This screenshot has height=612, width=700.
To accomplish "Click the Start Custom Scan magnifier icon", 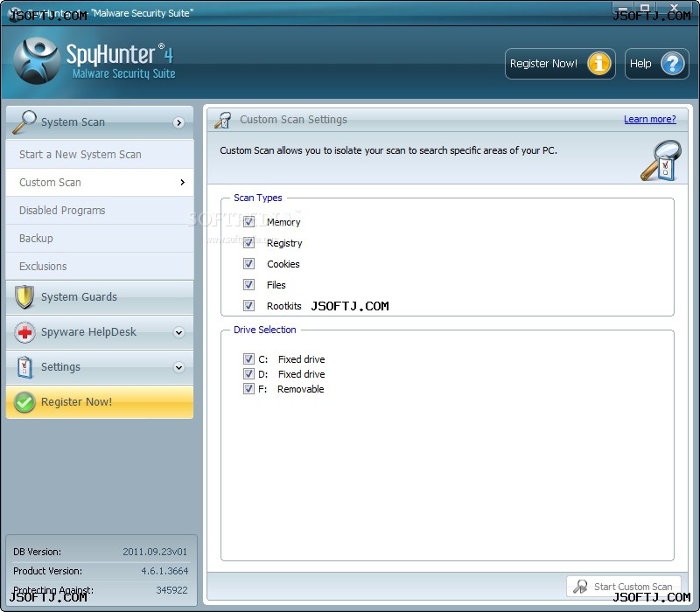I will 580,586.
